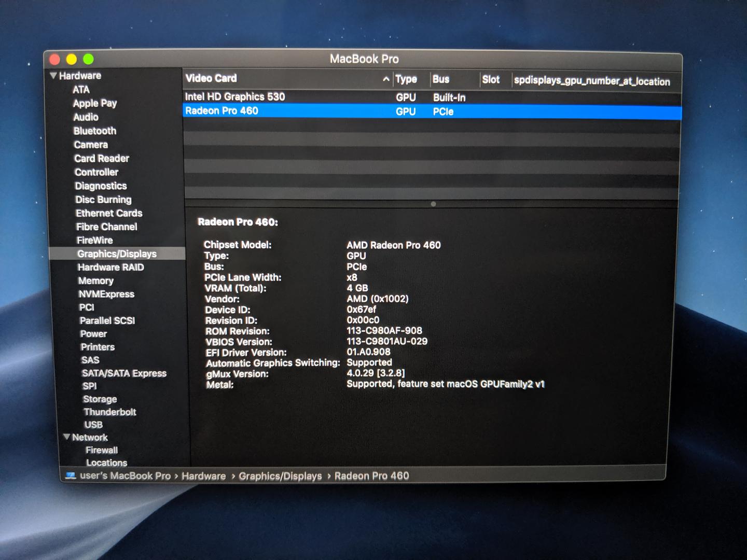Select Ethernet Cards in the sidebar
This screenshot has height=560, width=747.
point(109,213)
